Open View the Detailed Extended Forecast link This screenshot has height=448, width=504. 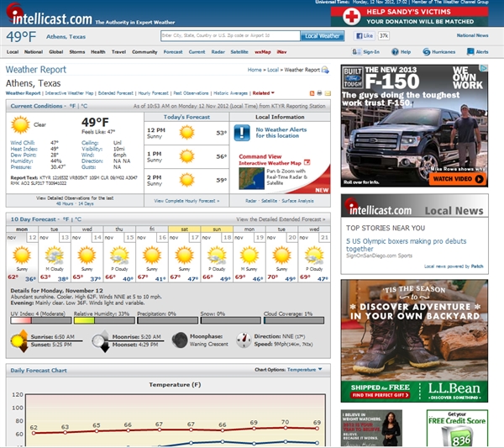tap(281, 219)
